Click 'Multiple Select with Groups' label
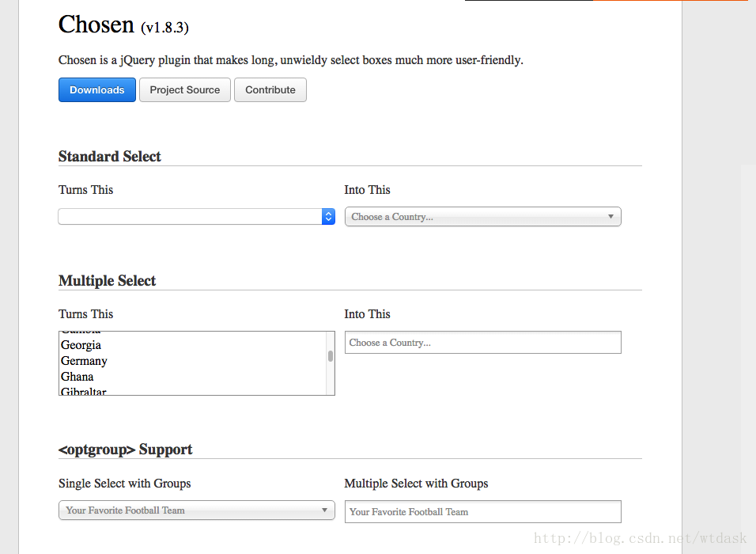The height and width of the screenshot is (554, 756). pos(416,484)
